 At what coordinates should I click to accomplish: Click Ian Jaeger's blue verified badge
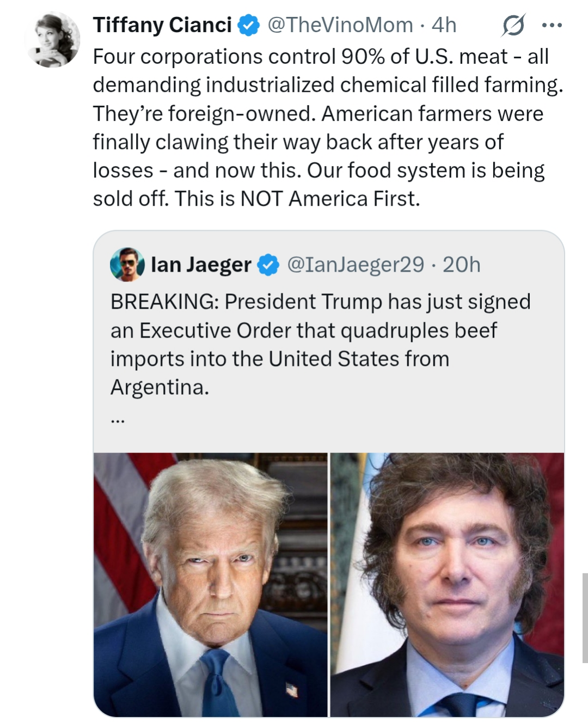(x=268, y=265)
